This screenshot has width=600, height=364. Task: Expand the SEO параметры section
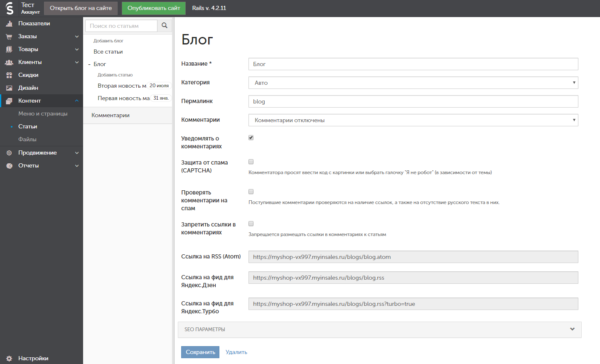pyautogui.click(x=379, y=330)
